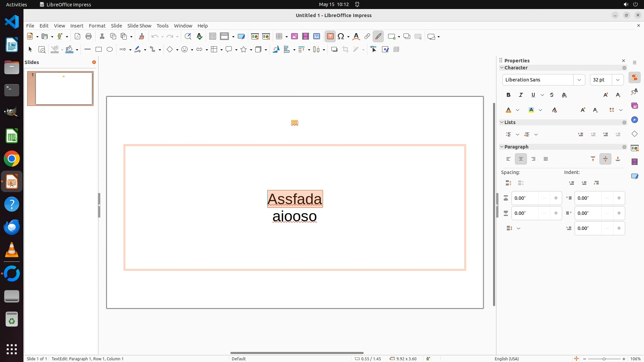Click the Display Grid toolbar icon
644x362 pixels.
pyautogui.click(x=212, y=37)
